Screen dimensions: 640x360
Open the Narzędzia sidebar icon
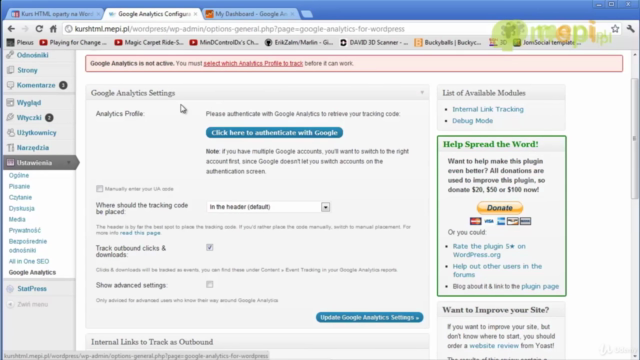point(10,148)
